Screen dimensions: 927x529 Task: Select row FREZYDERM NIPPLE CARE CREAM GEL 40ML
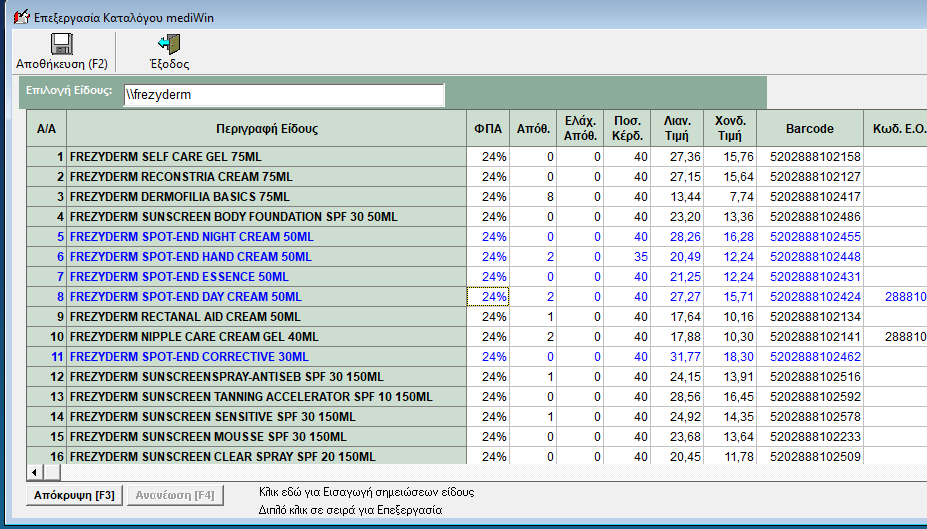pyautogui.click(x=267, y=337)
